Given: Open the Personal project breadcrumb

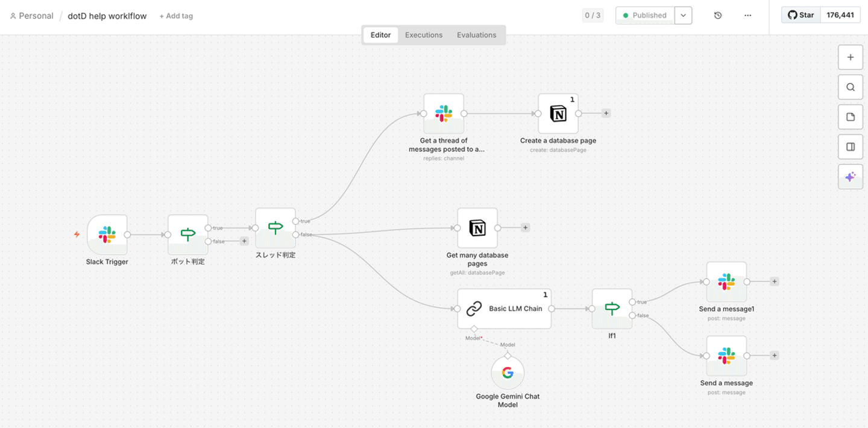Looking at the screenshot, I should click(32, 16).
